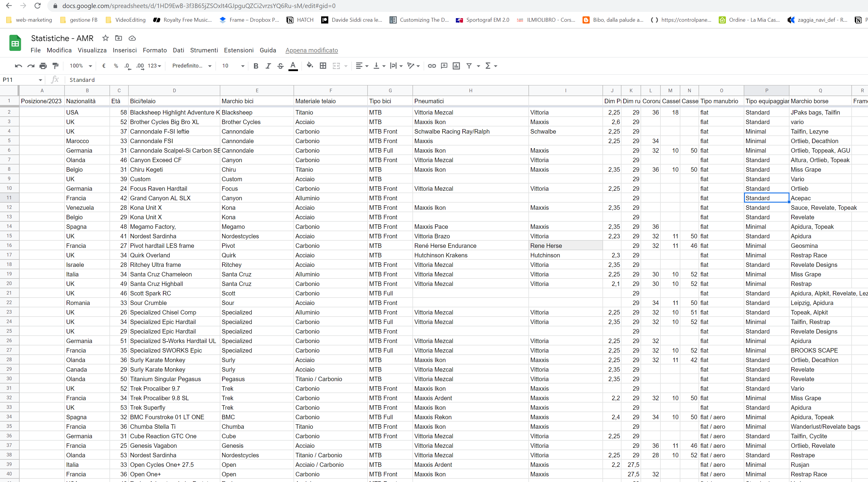
Task: Toggle bold formatting
Action: pyautogui.click(x=256, y=66)
